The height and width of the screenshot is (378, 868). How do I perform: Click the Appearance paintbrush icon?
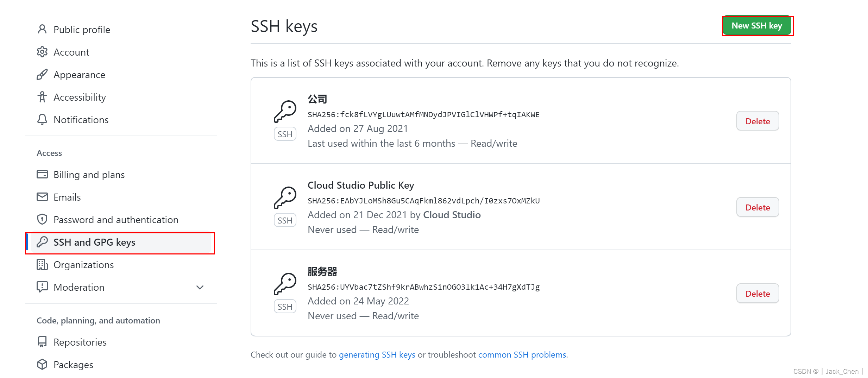pos(42,74)
